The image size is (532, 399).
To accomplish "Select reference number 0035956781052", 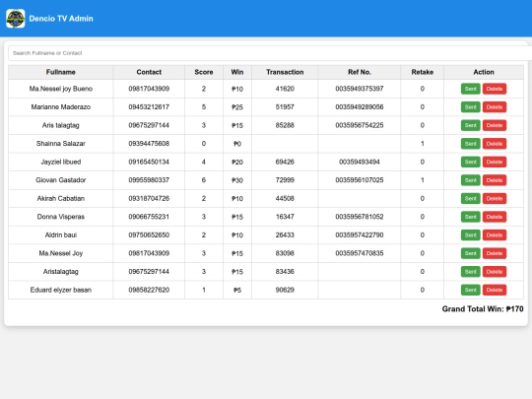I will pos(360,217).
